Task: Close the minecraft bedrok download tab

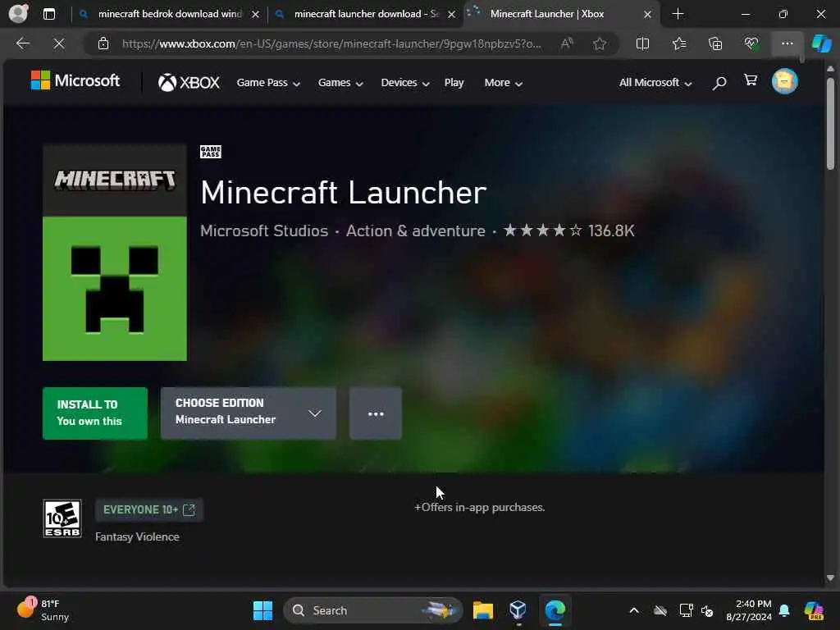Action: tap(256, 15)
